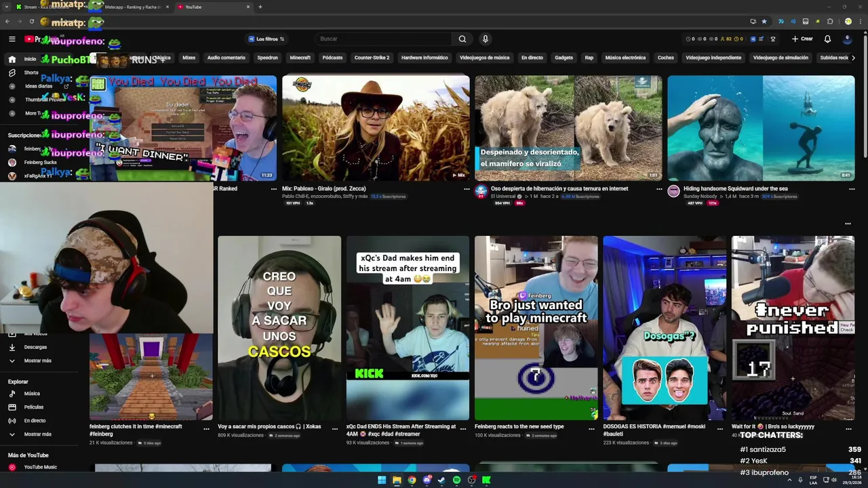Click the Buscar search input field
868x488 pixels.
384,39
